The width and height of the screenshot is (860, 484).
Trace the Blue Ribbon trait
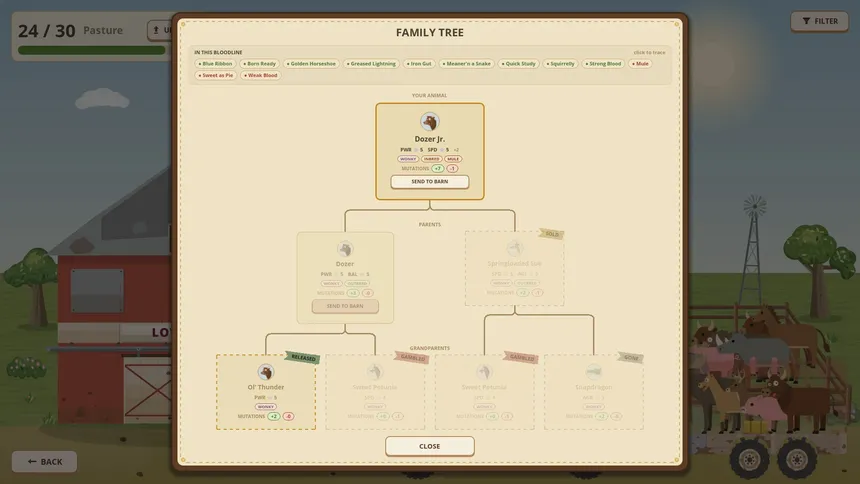coord(215,64)
